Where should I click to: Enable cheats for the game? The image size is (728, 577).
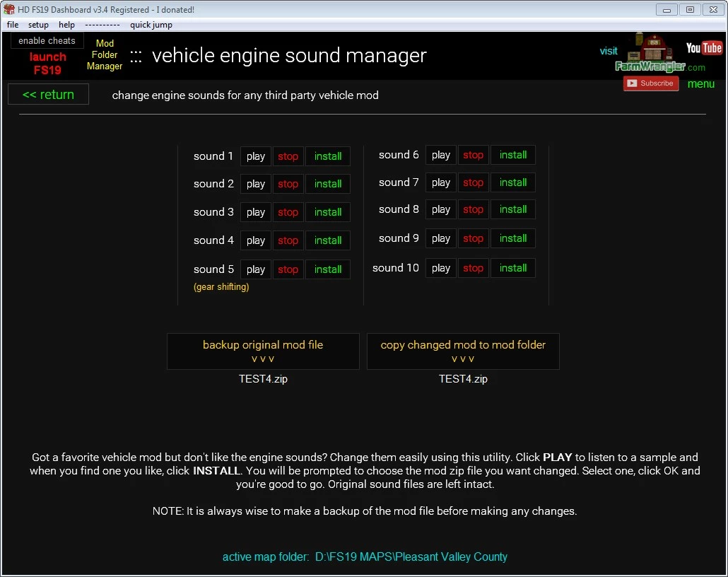coord(46,40)
